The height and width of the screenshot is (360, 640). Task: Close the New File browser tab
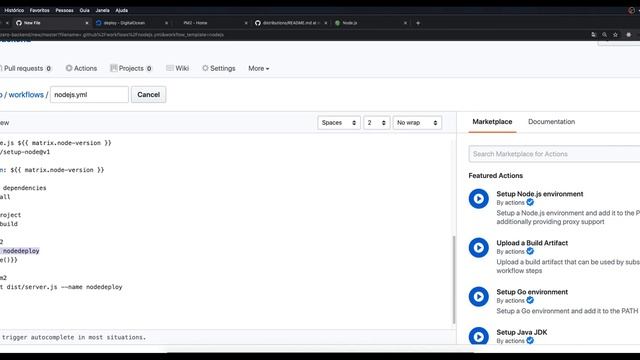(x=87, y=23)
